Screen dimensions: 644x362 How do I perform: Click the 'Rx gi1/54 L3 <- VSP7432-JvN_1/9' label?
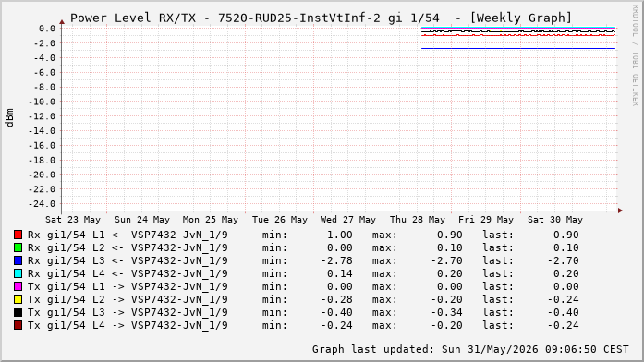[128, 260]
